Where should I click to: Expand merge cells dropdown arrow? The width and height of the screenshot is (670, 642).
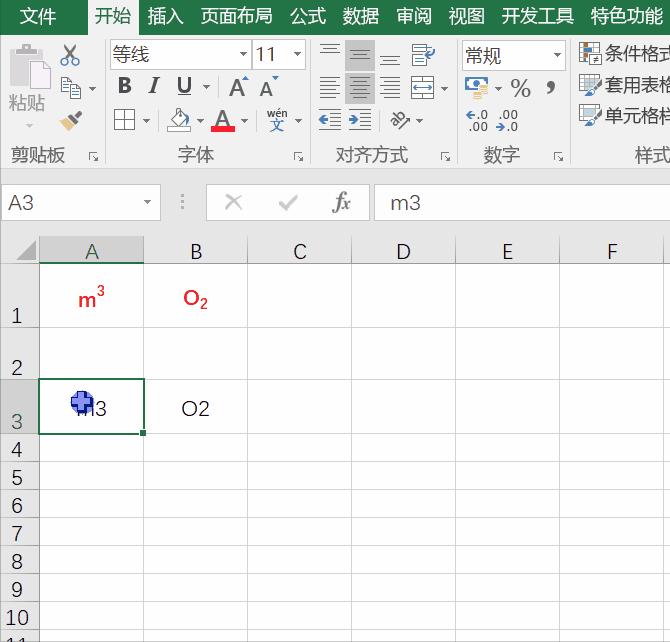click(x=444, y=88)
